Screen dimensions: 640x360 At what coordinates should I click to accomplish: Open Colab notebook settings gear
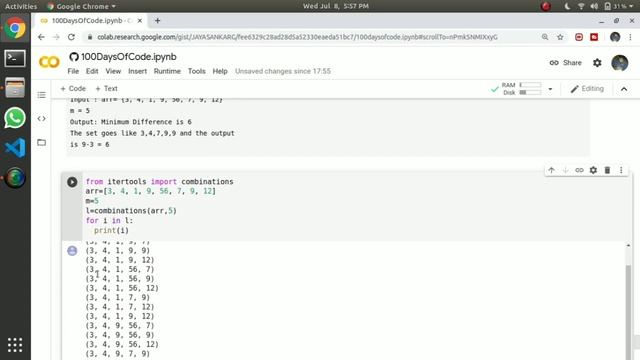[x=597, y=63]
